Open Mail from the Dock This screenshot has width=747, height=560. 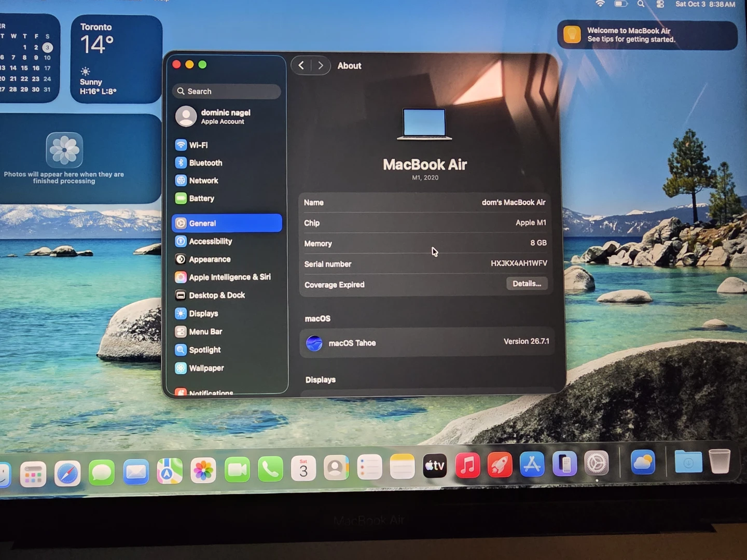tap(136, 472)
